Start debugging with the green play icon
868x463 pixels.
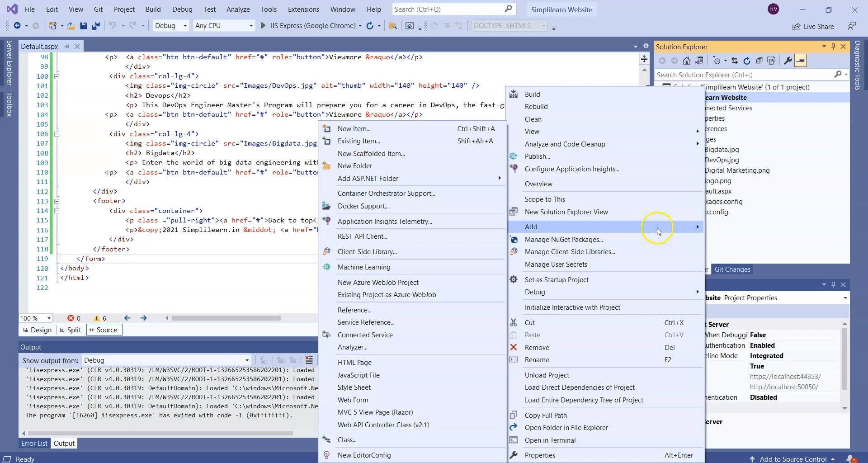pos(263,26)
